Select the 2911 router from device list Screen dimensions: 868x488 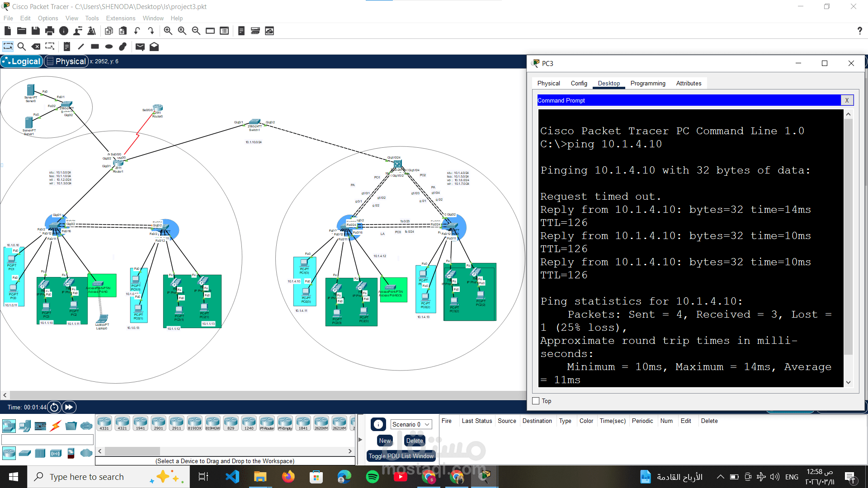pos(176,423)
